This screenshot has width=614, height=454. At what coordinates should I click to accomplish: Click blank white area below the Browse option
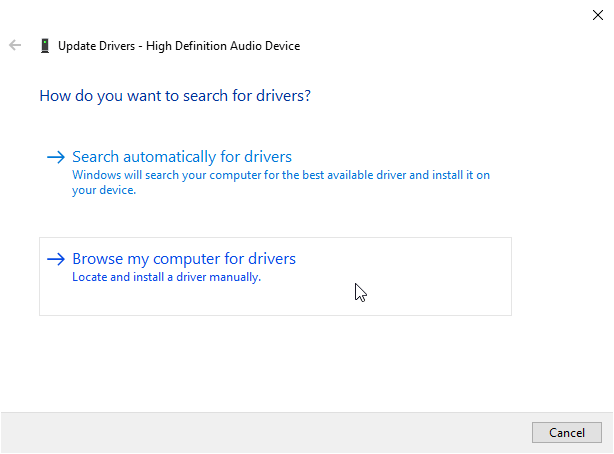coord(300,360)
